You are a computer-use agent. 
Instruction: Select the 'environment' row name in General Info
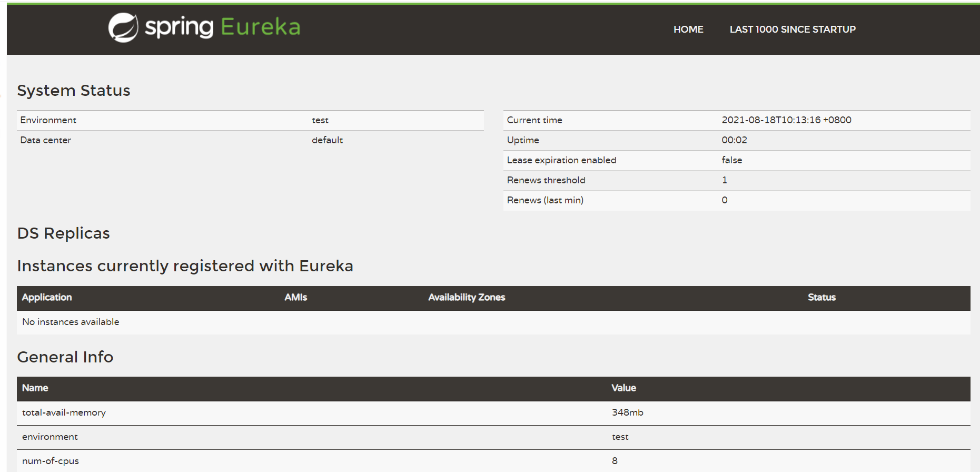point(50,437)
